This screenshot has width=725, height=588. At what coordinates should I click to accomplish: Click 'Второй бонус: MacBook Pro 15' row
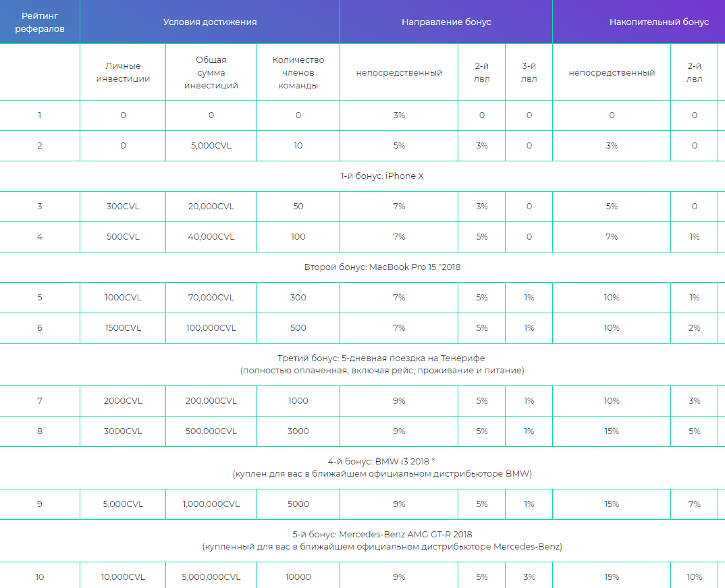(382, 267)
